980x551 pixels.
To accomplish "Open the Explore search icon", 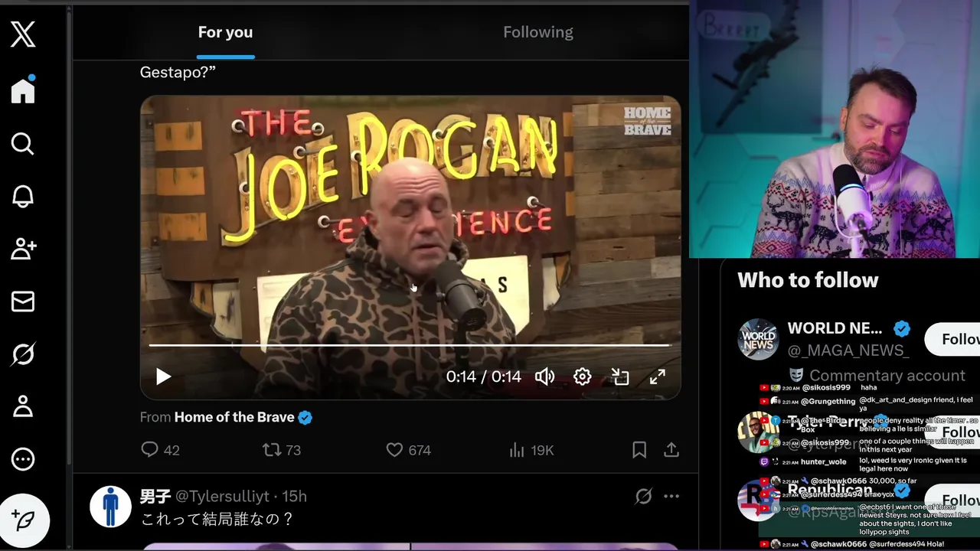I will tap(23, 143).
